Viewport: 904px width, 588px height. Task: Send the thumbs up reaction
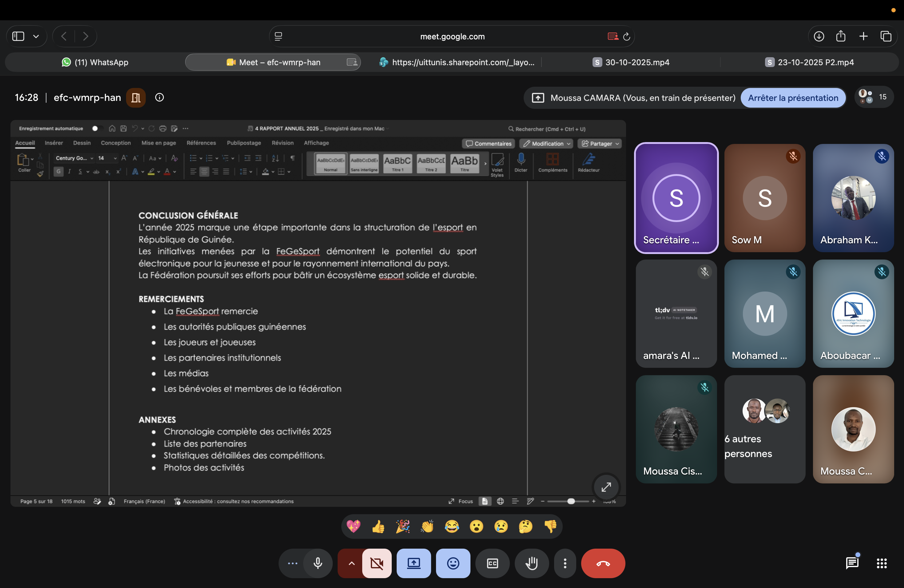pos(378,526)
